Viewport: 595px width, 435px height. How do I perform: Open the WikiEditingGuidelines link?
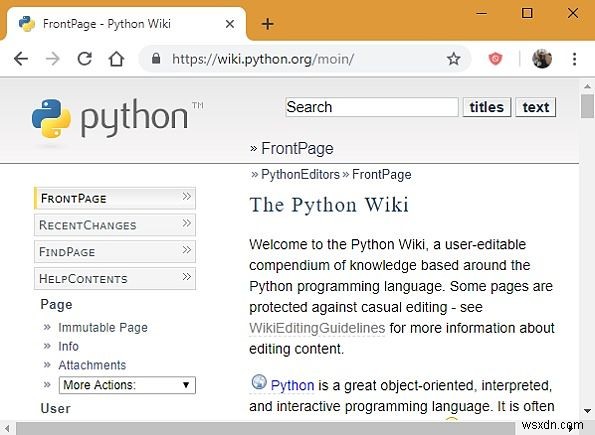317,328
